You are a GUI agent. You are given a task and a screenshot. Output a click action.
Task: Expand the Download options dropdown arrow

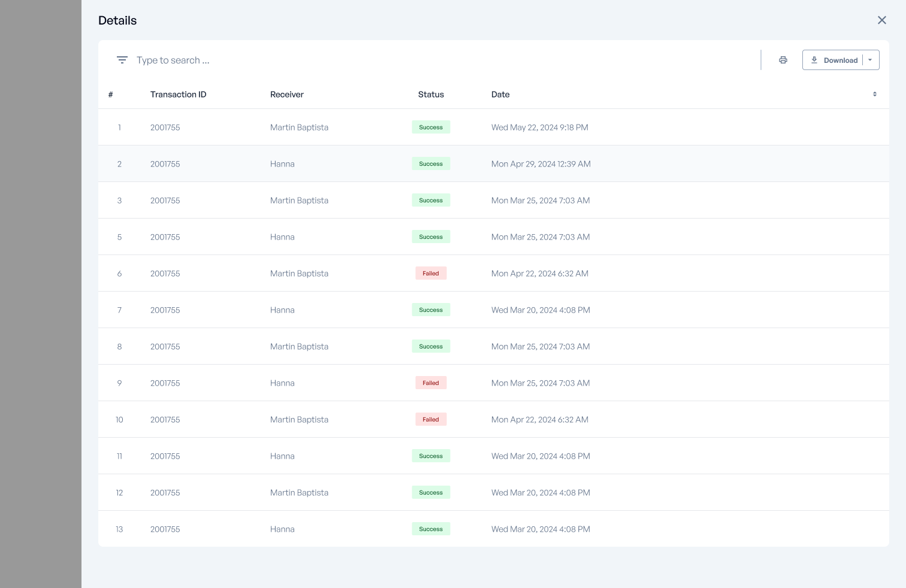(871, 60)
